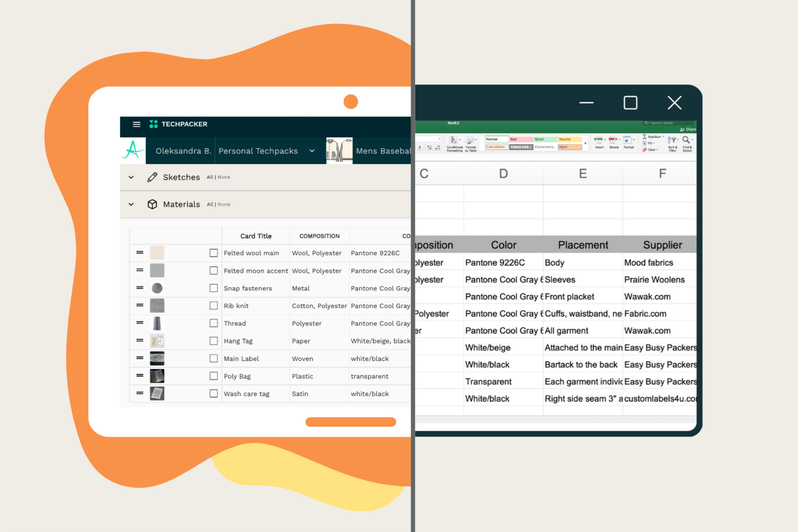Image resolution: width=798 pixels, height=532 pixels.
Task: Apply the Good cell style
Action: [545, 139]
